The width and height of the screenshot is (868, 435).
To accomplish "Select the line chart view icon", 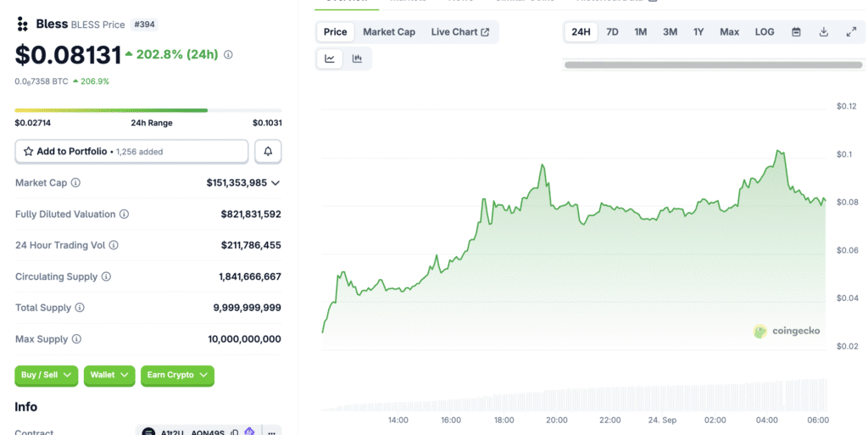I will (x=330, y=59).
